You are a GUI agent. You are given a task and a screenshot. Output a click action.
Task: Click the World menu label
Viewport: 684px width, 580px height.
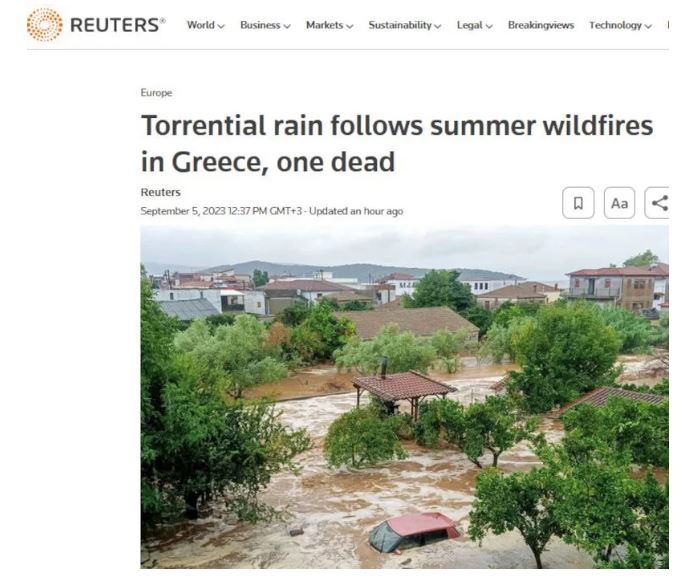point(201,25)
